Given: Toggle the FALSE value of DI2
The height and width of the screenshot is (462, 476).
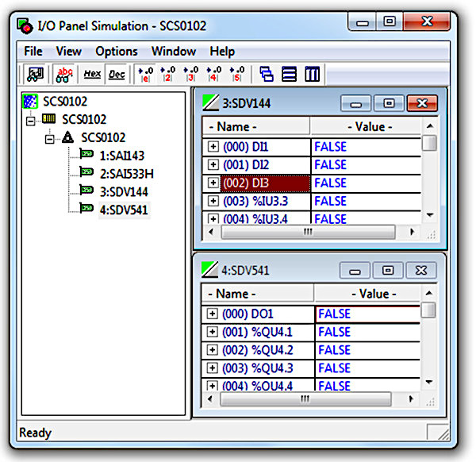Looking at the screenshot, I should pyautogui.click(x=366, y=165).
